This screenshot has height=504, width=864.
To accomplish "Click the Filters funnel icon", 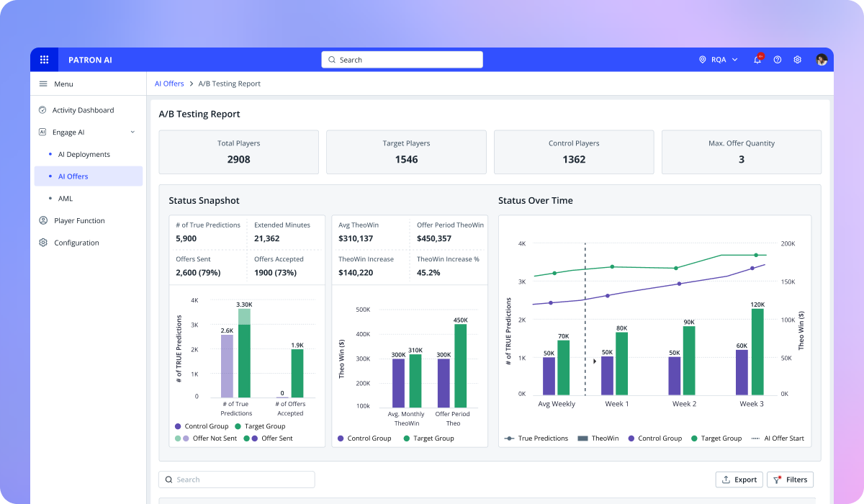I will pyautogui.click(x=778, y=480).
